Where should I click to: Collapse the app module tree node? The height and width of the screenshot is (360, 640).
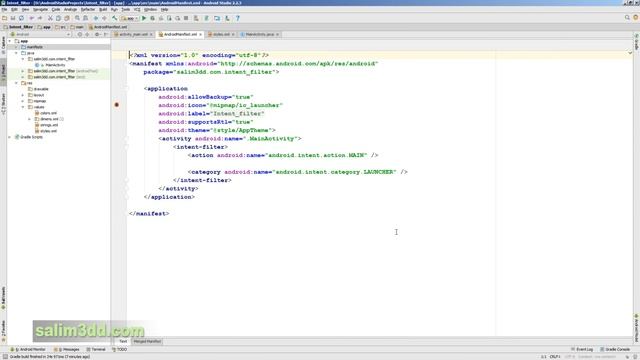10,41
